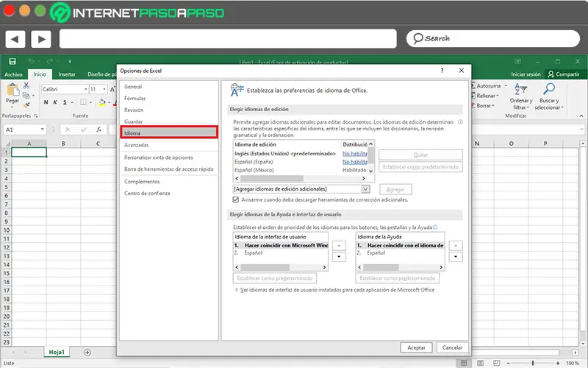
Task: Click page break preview icon in status bar
Action: pos(497,363)
